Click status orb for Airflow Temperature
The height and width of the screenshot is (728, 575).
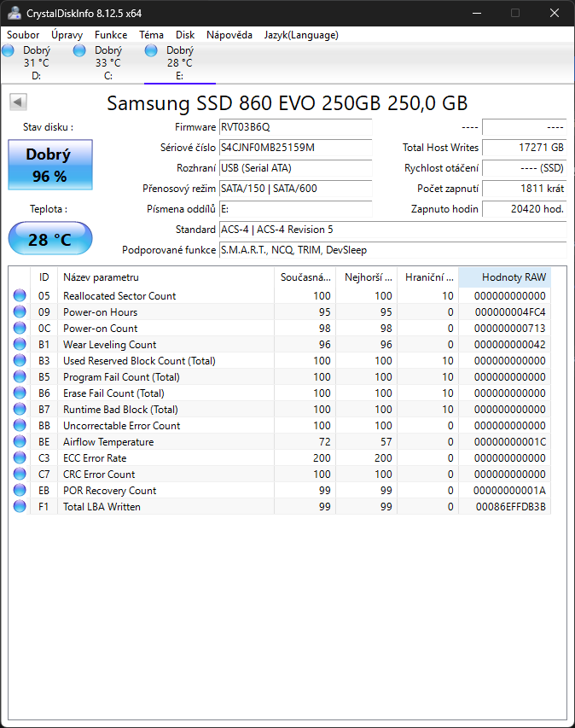pos(20,441)
